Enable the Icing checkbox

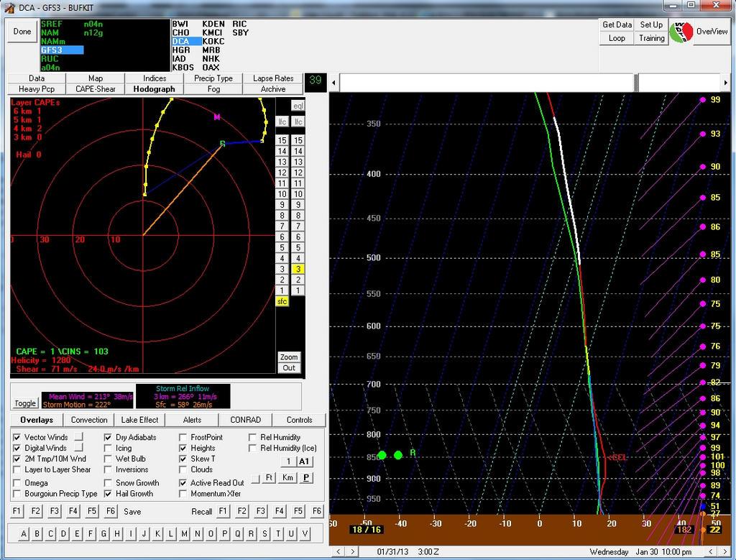coord(108,448)
